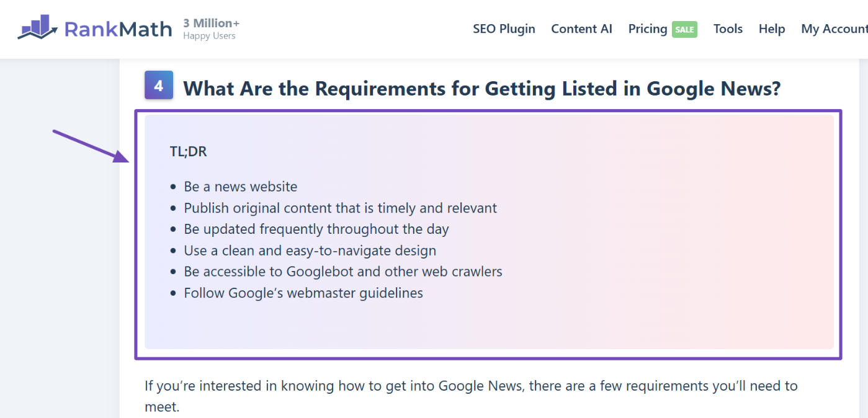Open My Account menu
Screen dimensions: 868x418
click(834, 29)
